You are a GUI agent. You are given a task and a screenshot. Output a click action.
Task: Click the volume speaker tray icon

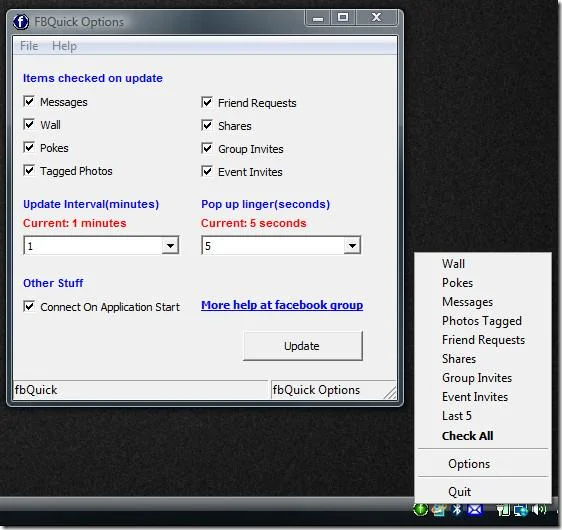pos(539,509)
